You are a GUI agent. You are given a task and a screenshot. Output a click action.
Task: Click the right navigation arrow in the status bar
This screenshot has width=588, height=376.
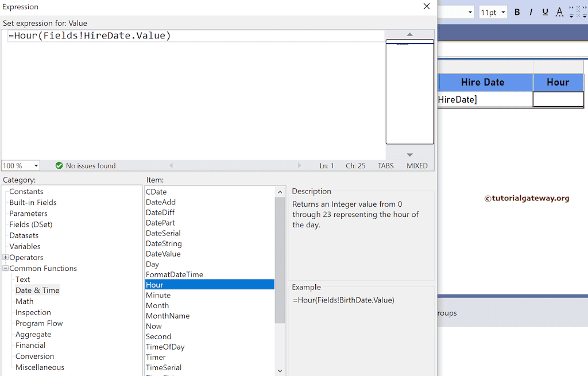(x=300, y=165)
